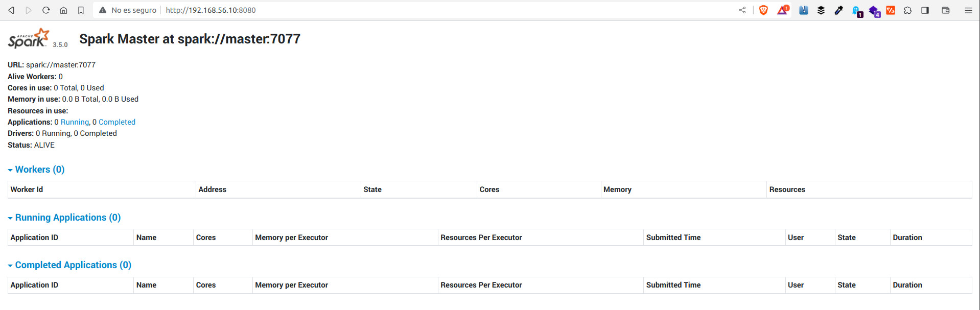Toggle the browser sidebar panel icon

click(925, 10)
